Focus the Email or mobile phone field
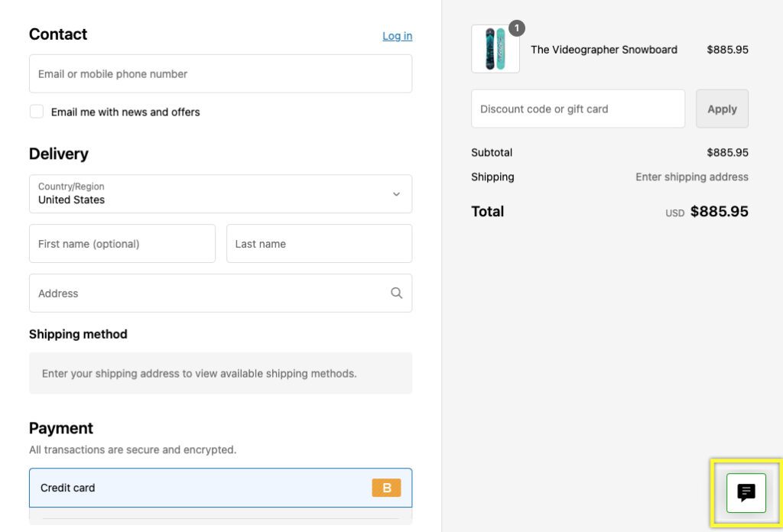The height and width of the screenshot is (532, 783). (x=221, y=74)
